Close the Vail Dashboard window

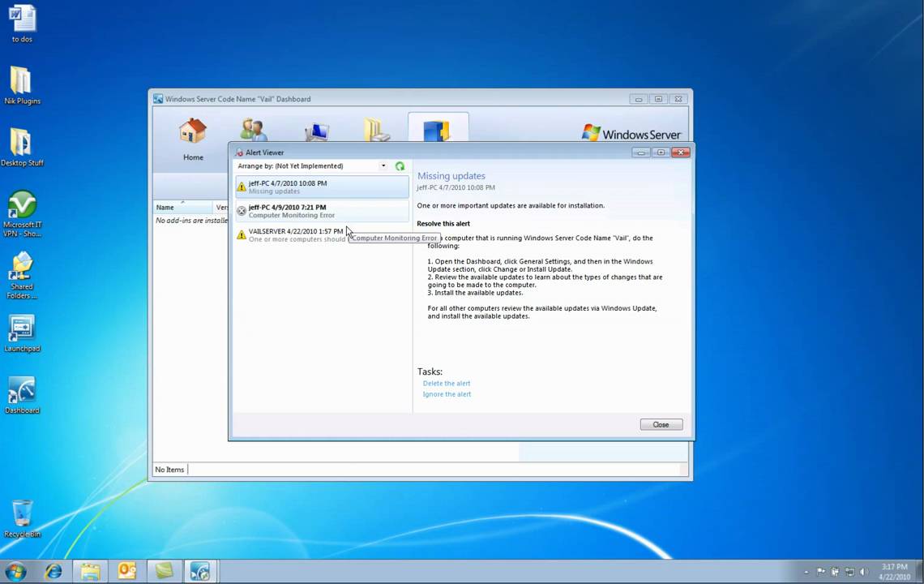click(678, 99)
